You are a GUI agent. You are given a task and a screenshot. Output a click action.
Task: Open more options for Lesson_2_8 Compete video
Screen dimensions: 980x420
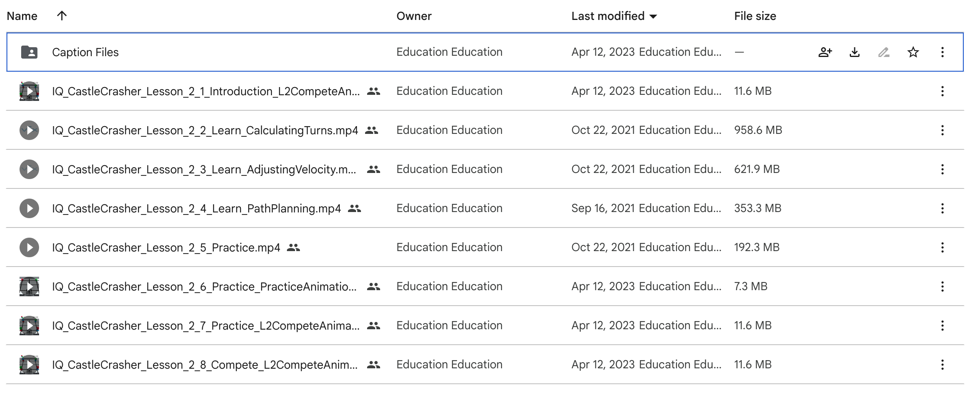[942, 365]
